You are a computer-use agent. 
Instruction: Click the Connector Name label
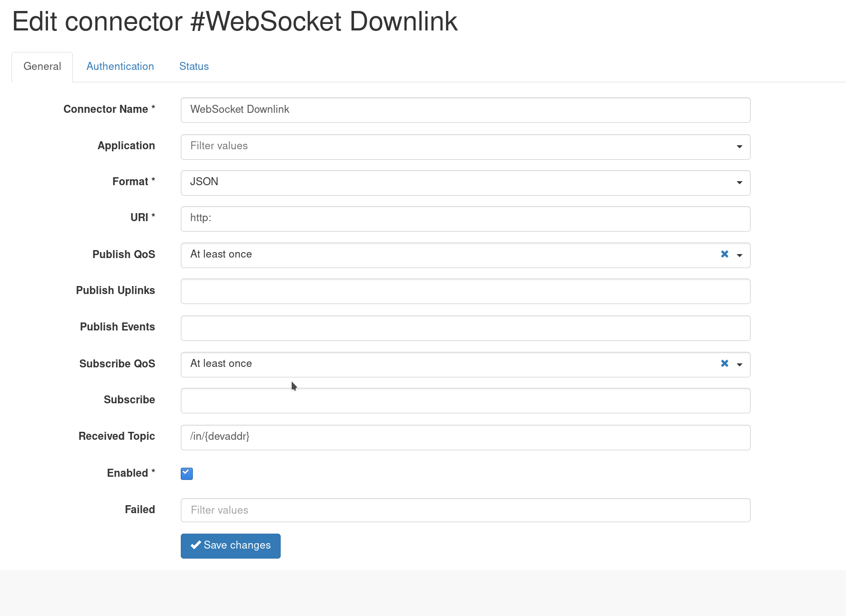[x=109, y=109]
